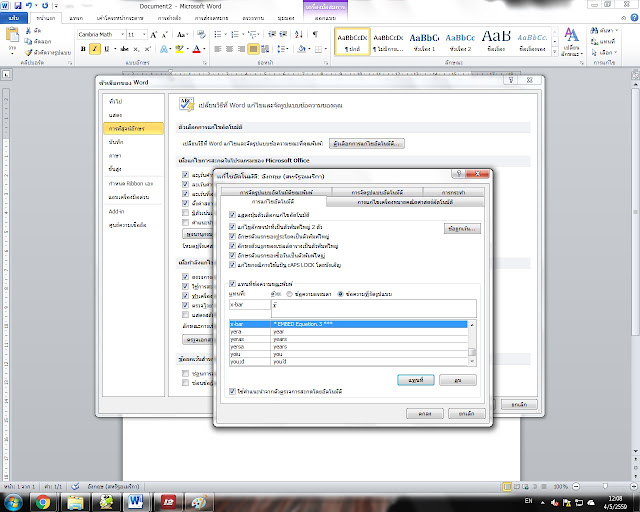Click the Align Text Right icon
The width and height of the screenshot is (640, 512).
(x=241, y=49)
